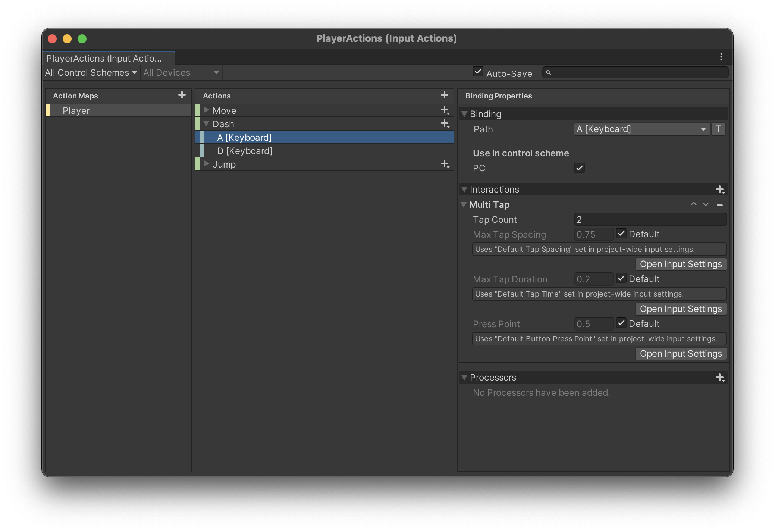The height and width of the screenshot is (532, 775).
Task: Click the T text-mode path button
Action: pos(718,129)
